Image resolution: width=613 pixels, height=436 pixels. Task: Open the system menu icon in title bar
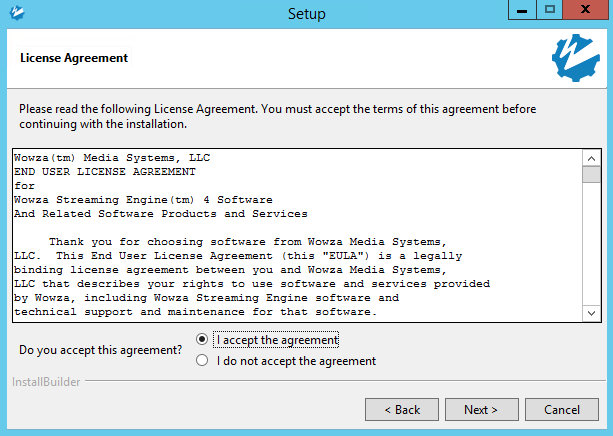point(15,13)
